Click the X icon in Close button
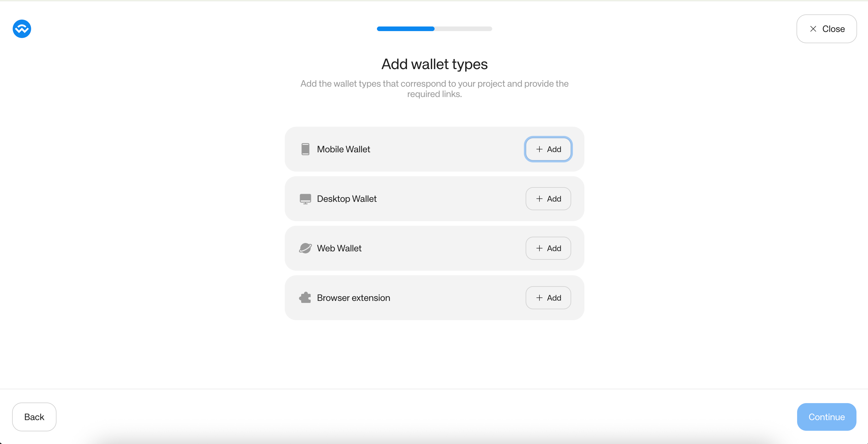 coord(813,29)
